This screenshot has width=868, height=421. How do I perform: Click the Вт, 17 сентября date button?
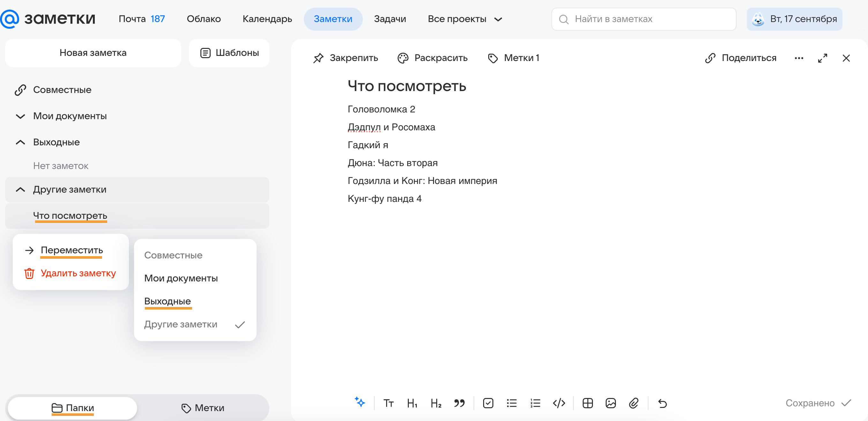pyautogui.click(x=794, y=19)
